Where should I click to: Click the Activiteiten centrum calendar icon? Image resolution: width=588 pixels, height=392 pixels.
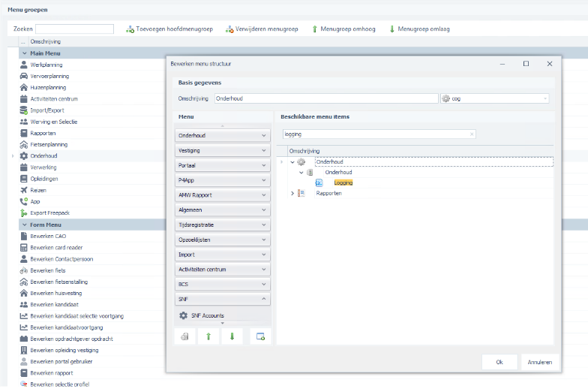(24, 99)
